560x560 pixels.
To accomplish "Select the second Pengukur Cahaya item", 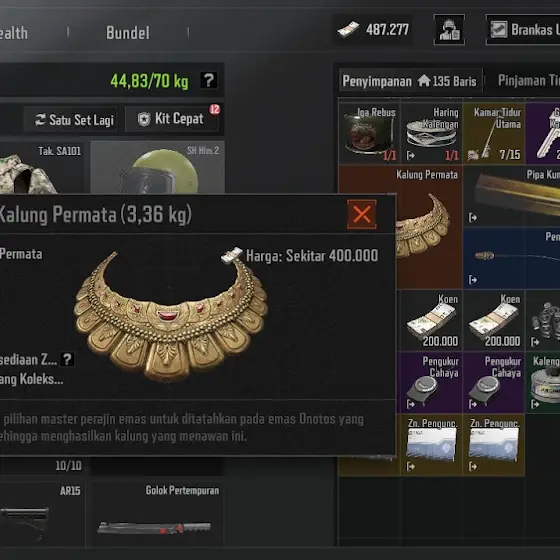I will (494, 382).
